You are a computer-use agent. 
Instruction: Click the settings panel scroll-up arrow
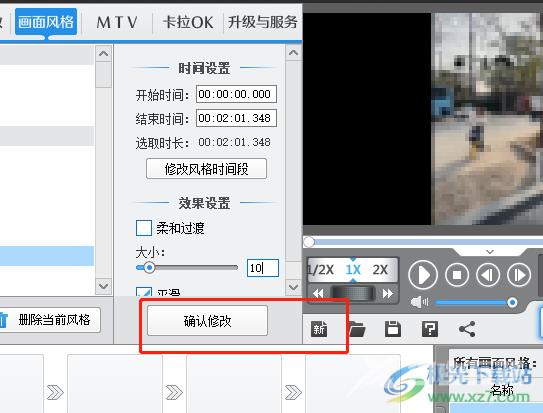point(293,53)
